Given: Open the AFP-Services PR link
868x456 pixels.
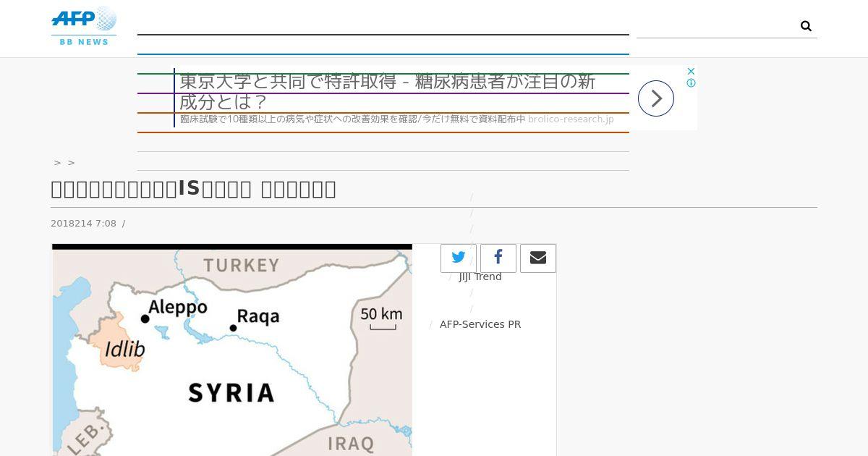Looking at the screenshot, I should point(480,324).
